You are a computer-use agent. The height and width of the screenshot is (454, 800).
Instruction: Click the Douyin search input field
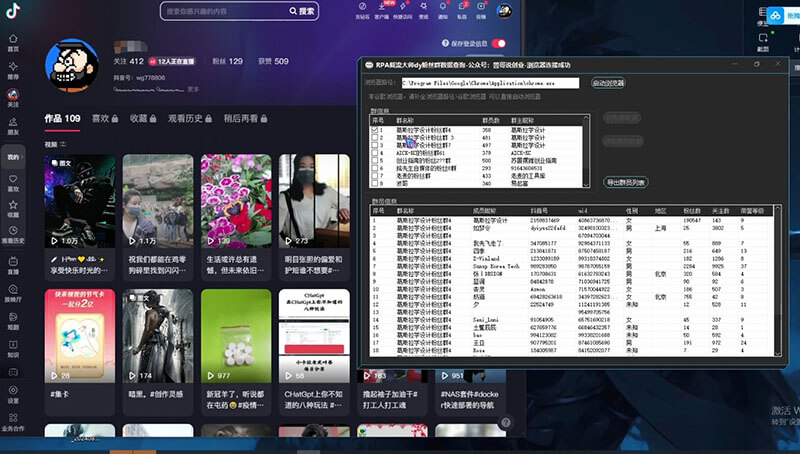[x=224, y=11]
